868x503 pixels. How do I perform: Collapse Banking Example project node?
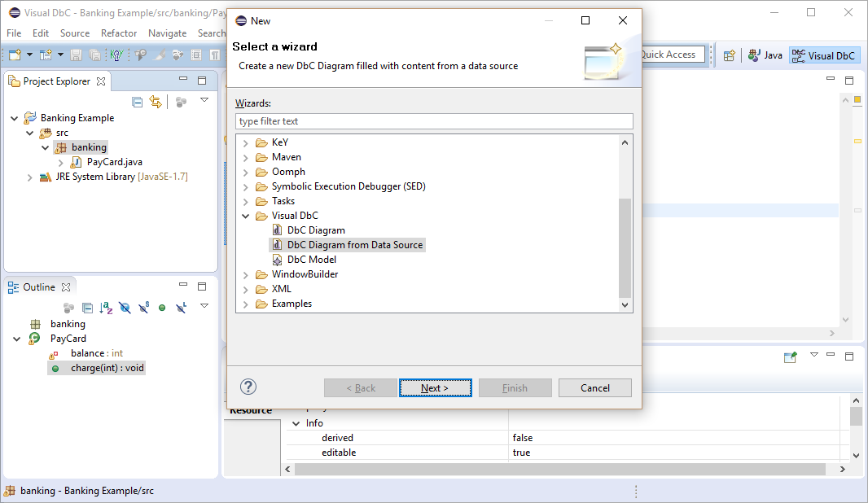click(x=15, y=118)
